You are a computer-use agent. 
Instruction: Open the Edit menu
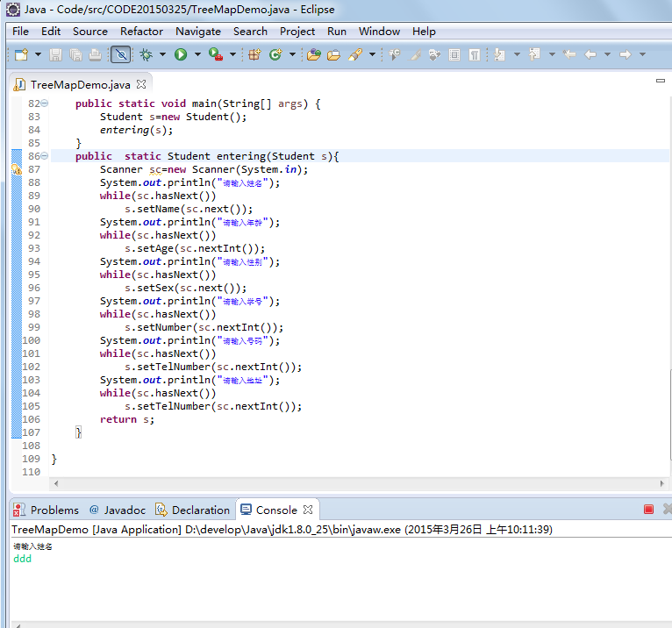[51, 32]
